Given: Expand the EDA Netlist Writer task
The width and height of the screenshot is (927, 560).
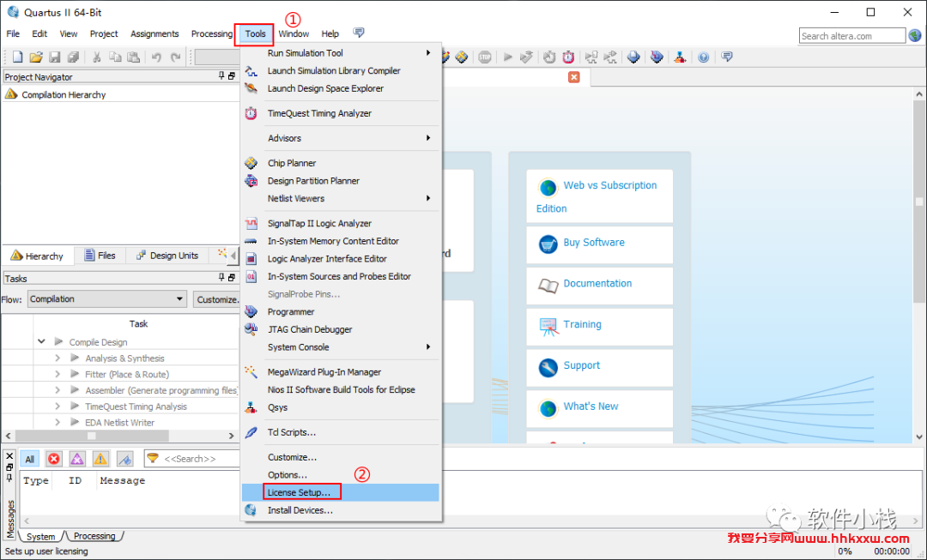Looking at the screenshot, I should pos(58,422).
